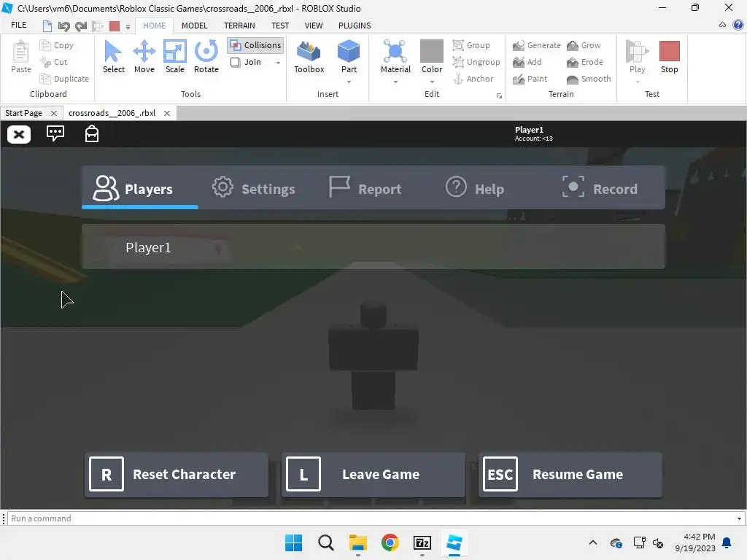This screenshot has width=747, height=560.
Task: Open the Report tab in game menu
Action: 365,188
